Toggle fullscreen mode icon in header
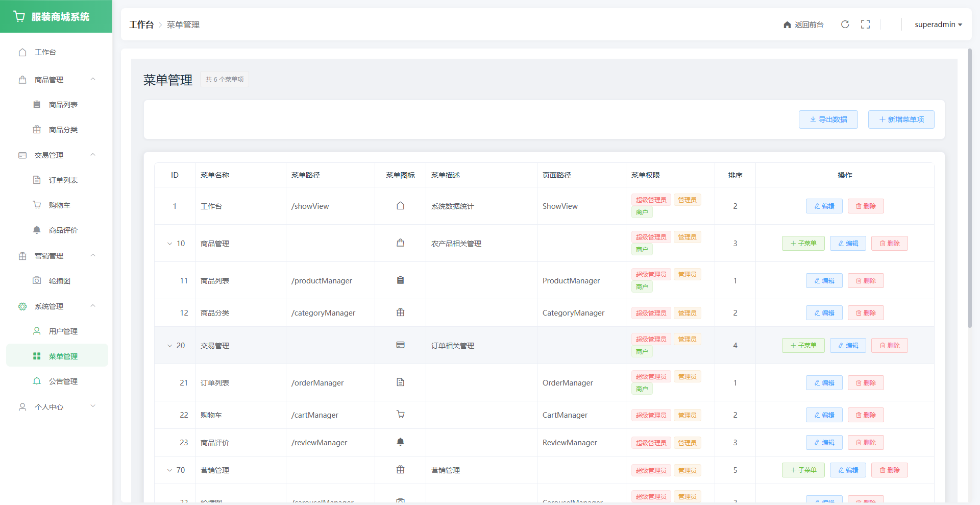The width and height of the screenshot is (980, 505). point(865,25)
